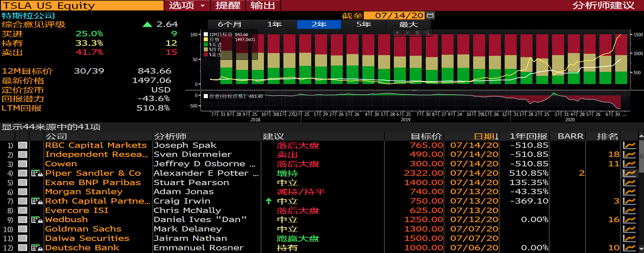The height and width of the screenshot is (253, 644).
Task: Open the chart icon for Piper Sandler row
Action: [x=630, y=173]
